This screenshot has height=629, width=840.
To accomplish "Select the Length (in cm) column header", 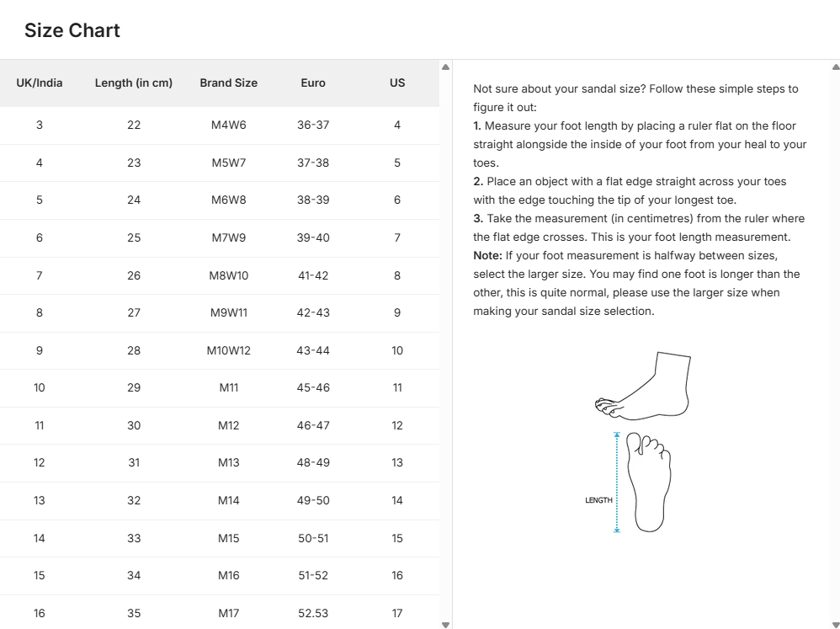I will coord(134,83).
